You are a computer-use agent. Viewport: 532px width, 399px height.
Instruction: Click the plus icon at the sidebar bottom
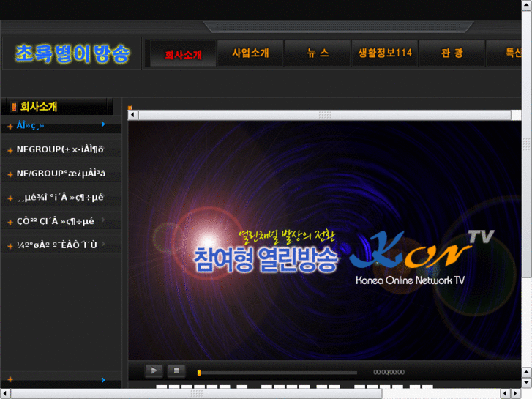[10, 379]
